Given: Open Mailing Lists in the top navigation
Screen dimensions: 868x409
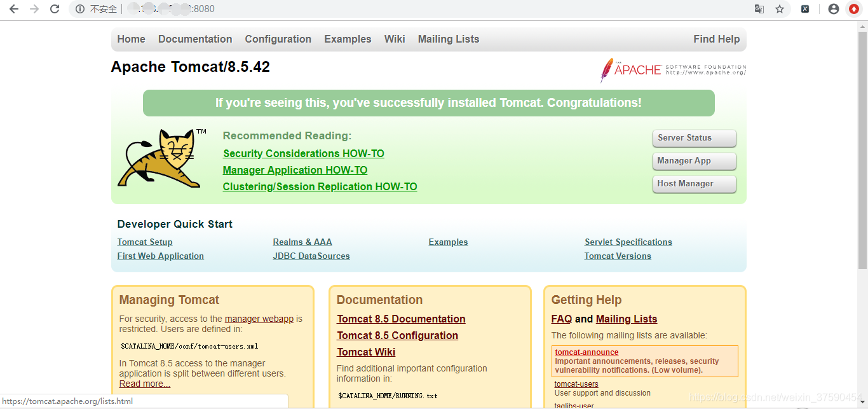Looking at the screenshot, I should click(x=449, y=39).
